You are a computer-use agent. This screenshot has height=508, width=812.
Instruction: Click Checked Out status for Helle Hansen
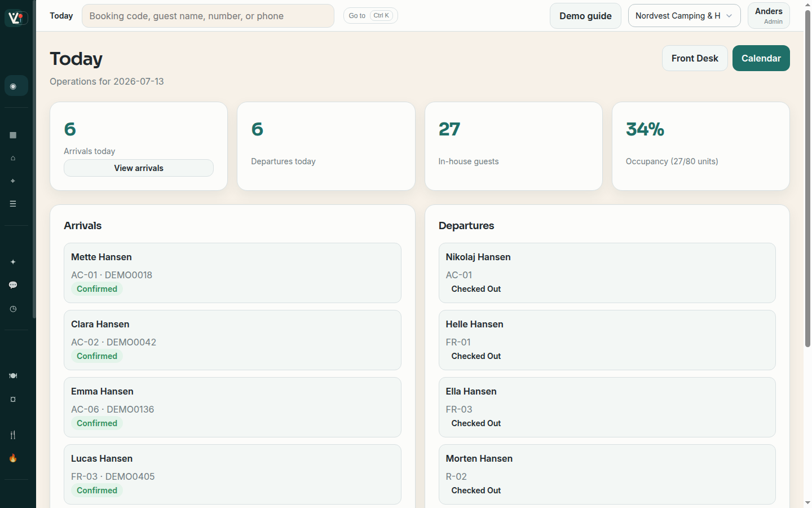tap(476, 356)
